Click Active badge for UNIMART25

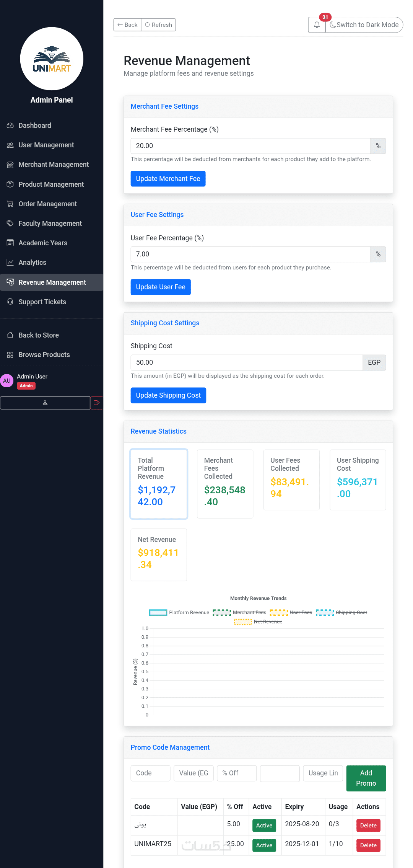(x=264, y=845)
